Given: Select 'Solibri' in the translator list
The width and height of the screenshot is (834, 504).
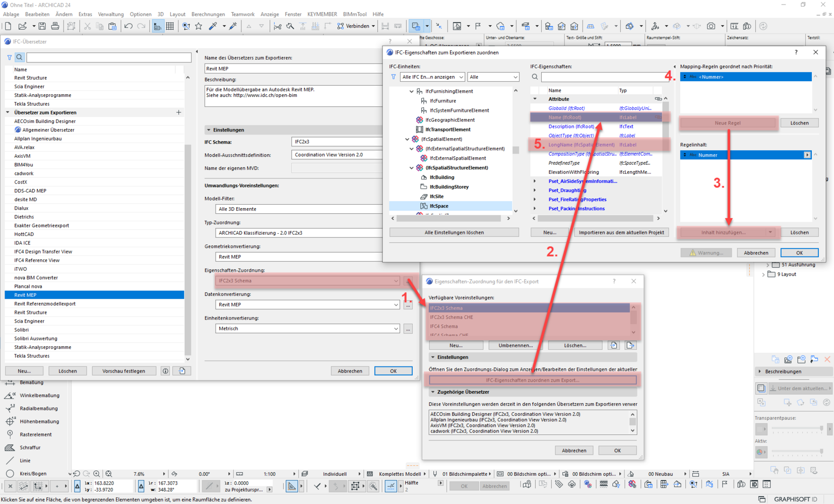Looking at the screenshot, I should (21, 330).
